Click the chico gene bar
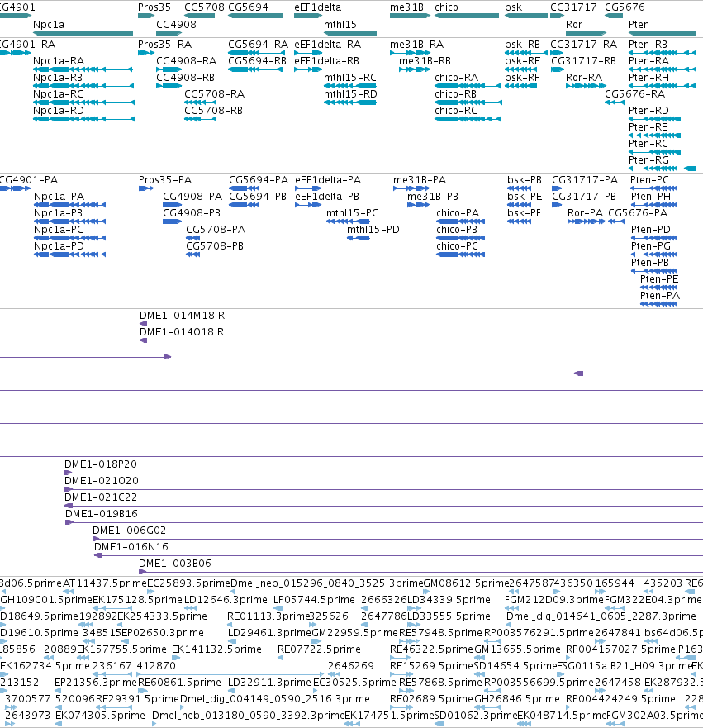The height and width of the screenshot is (728, 703). tap(467, 16)
